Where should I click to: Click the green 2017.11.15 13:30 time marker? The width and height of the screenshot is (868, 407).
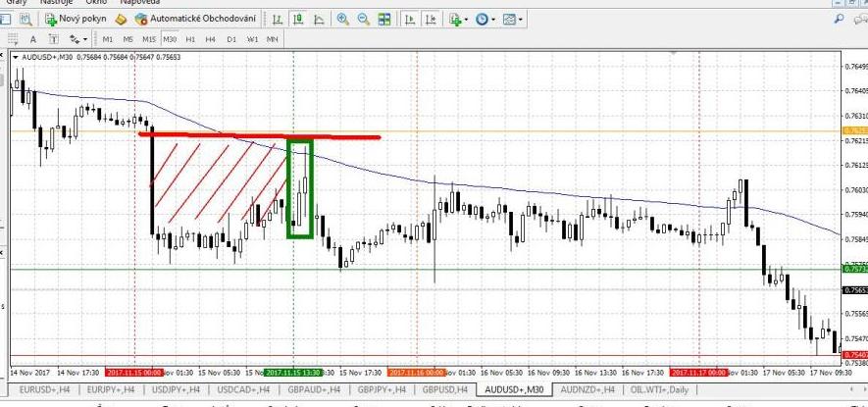292,373
